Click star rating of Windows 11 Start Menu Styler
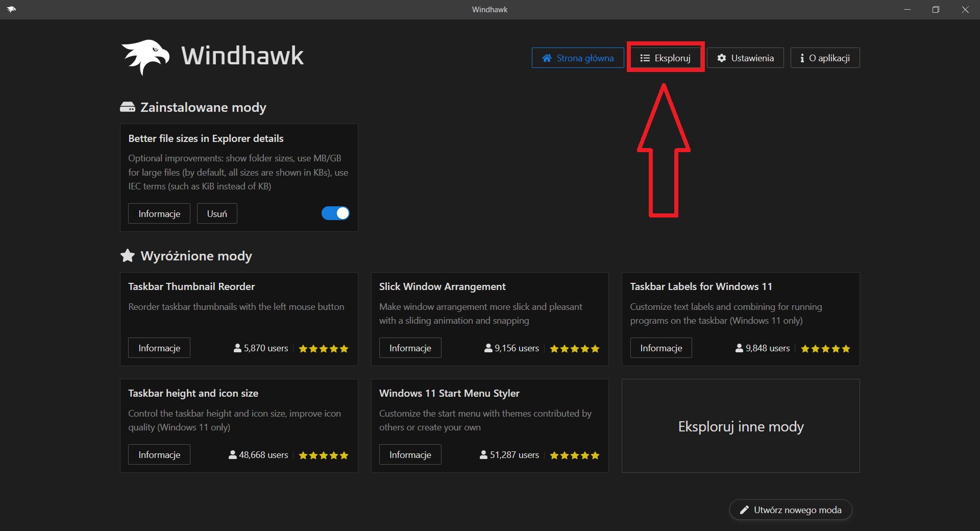This screenshot has width=980, height=531. click(574, 455)
